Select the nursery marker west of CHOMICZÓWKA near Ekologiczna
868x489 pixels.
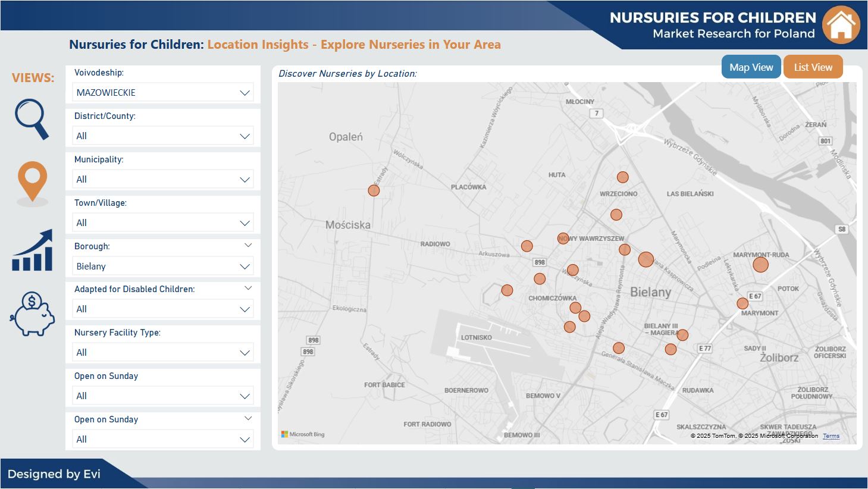click(507, 290)
